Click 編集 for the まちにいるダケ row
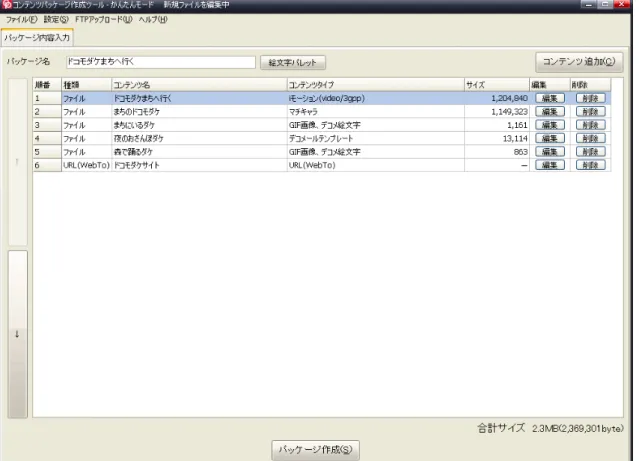Screen dimensions: 639x461 [x=549, y=125]
